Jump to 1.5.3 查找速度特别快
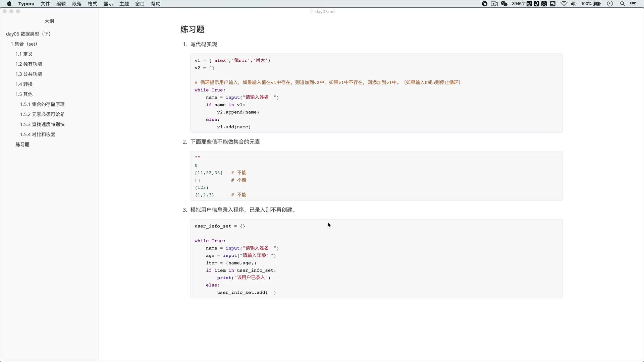The width and height of the screenshot is (644, 362). [x=42, y=124]
